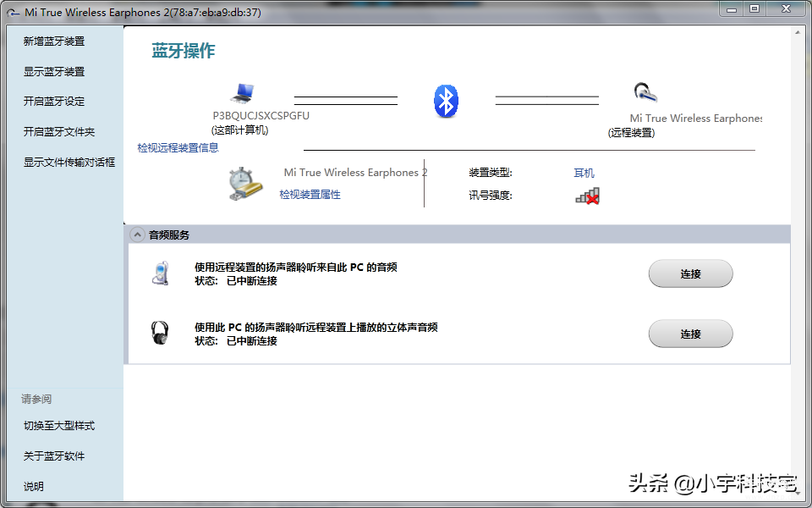The width and height of the screenshot is (812, 508).
Task: Click the headset icon of the remote device
Action: [x=645, y=92]
